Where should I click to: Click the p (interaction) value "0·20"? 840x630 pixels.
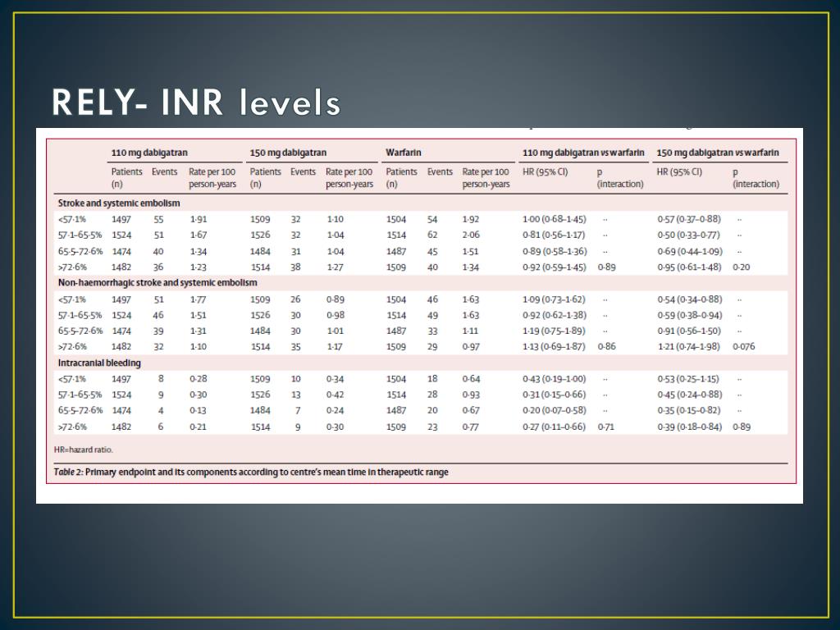coord(742,267)
